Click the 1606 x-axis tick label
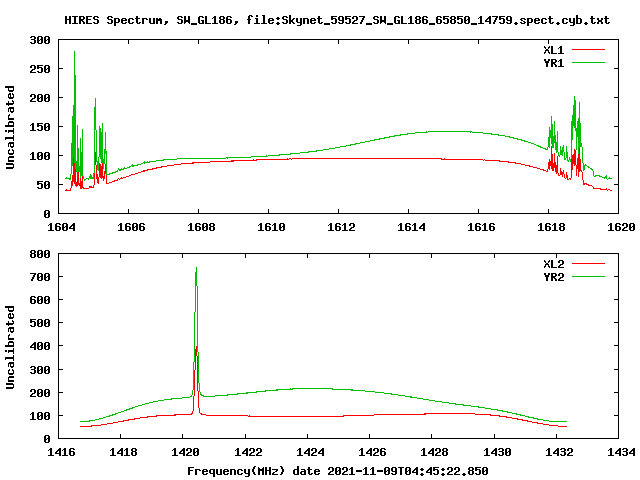Screen dimensions: 640x480 131,227
